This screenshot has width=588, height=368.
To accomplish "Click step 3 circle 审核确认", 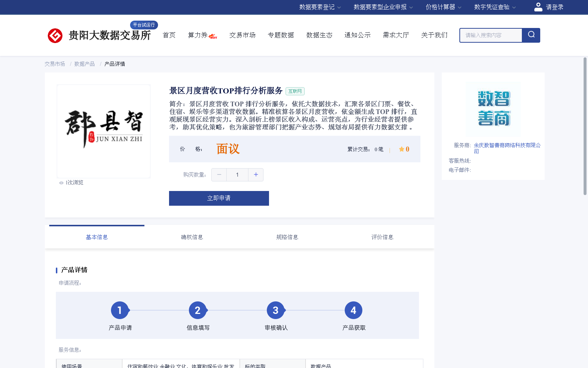I will (x=276, y=311).
